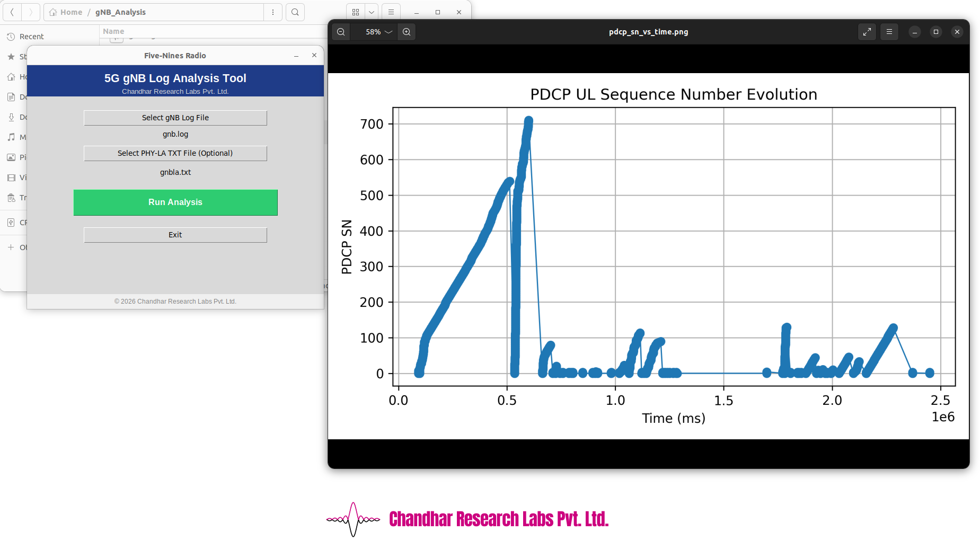The image size is (980, 558).
Task: Open the image viewer hamburger menu
Action: coord(889,32)
